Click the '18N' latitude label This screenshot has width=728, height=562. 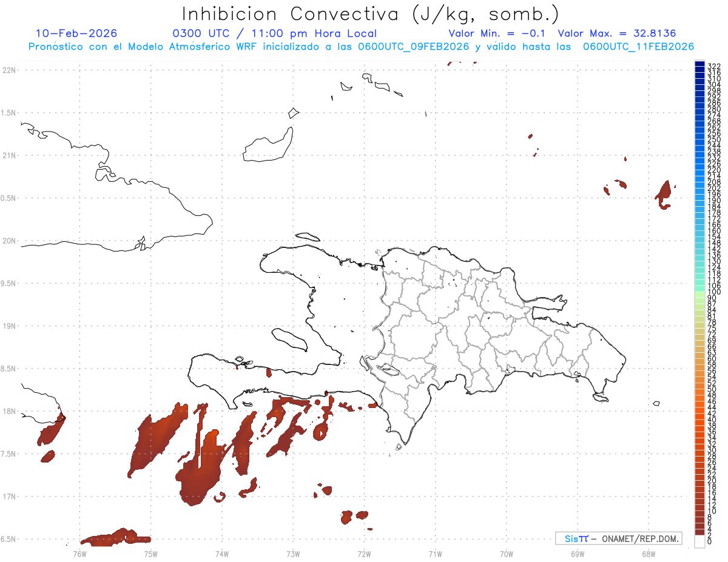9,411
